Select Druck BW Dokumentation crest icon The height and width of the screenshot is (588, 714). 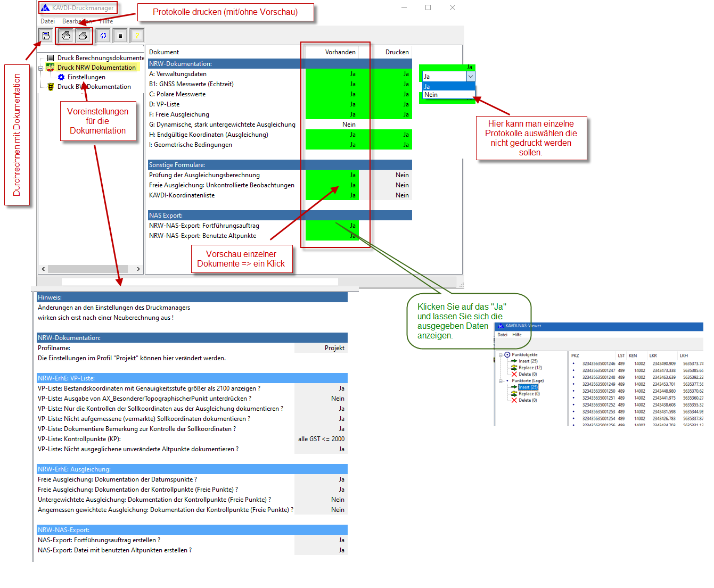[x=51, y=87]
